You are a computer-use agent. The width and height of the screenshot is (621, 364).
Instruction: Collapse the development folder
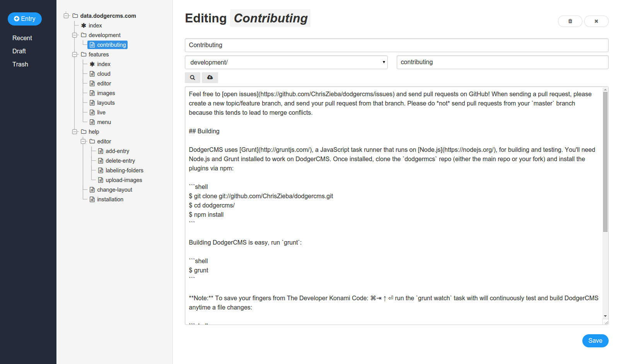point(75,35)
